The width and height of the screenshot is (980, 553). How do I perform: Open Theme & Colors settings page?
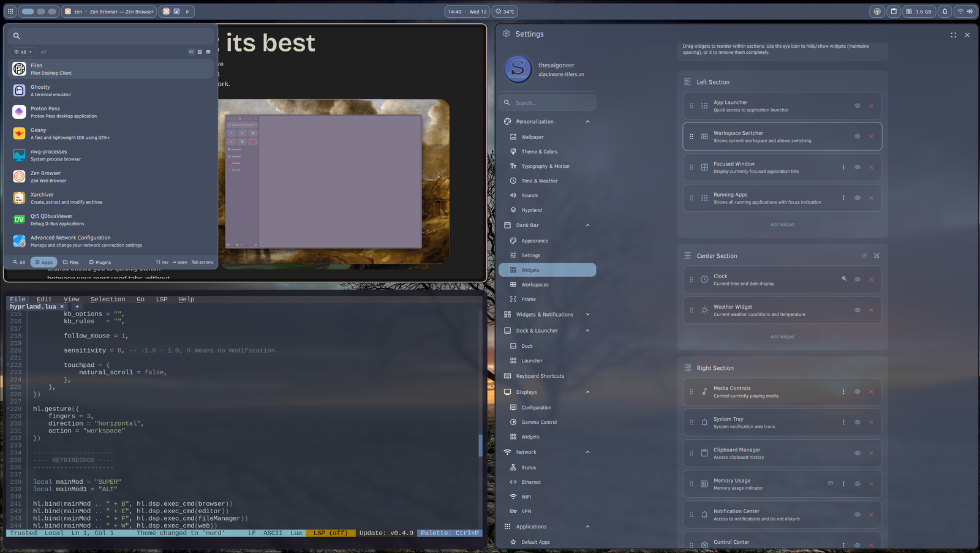[x=547, y=152]
